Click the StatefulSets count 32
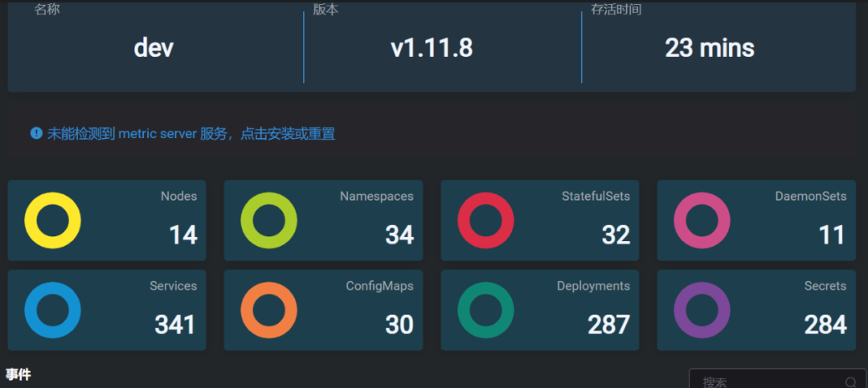The image size is (868, 388). tap(616, 235)
